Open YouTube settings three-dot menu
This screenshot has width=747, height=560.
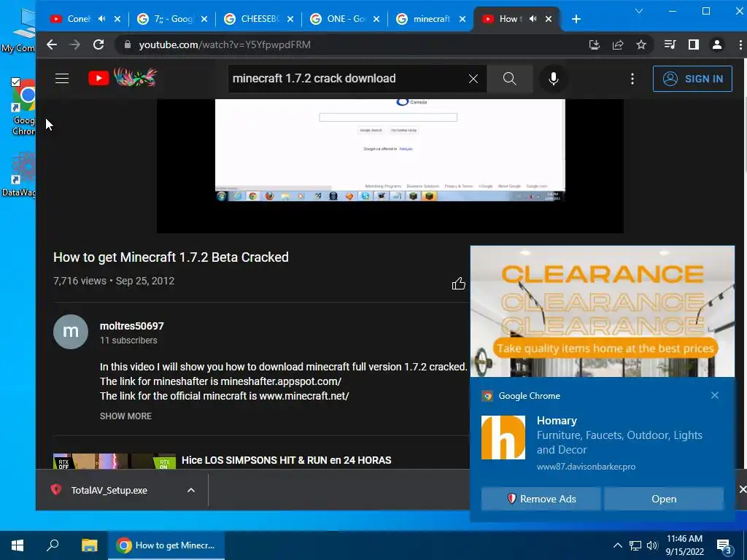pyautogui.click(x=632, y=79)
